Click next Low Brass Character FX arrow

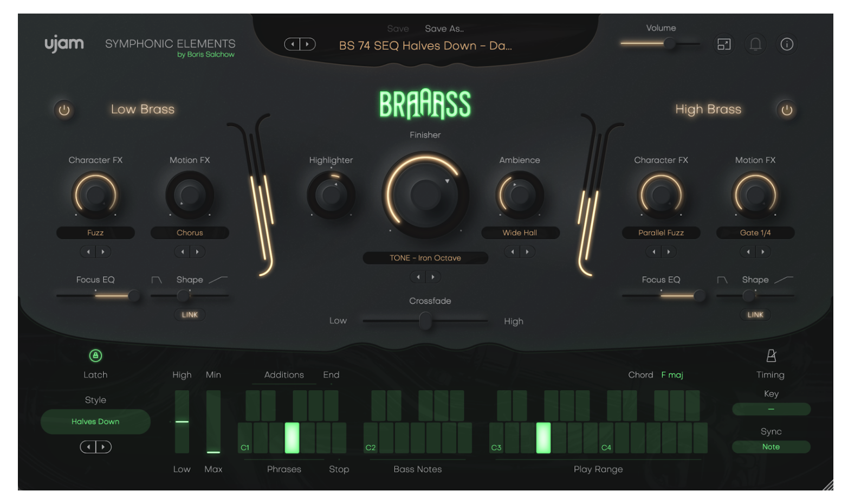pos(103,251)
